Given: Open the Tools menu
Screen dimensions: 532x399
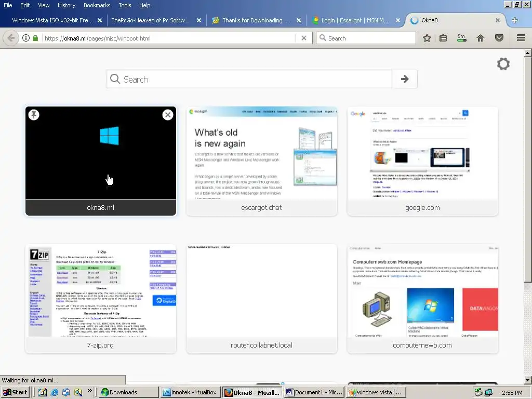Looking at the screenshot, I should pos(125,5).
